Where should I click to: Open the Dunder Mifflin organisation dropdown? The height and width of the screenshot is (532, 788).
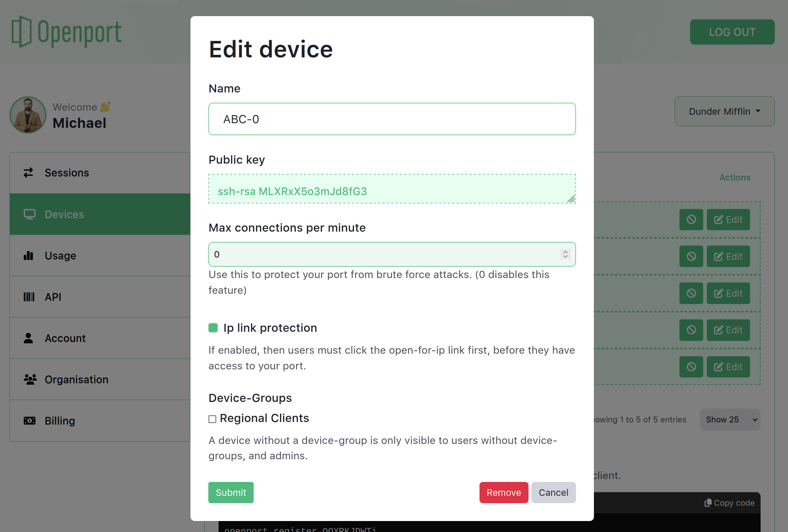(724, 111)
